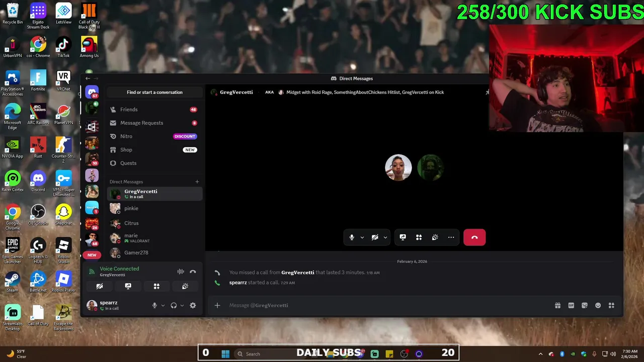Open Discord home Direct Messages icon
This screenshot has width=644, height=362.
point(92,92)
